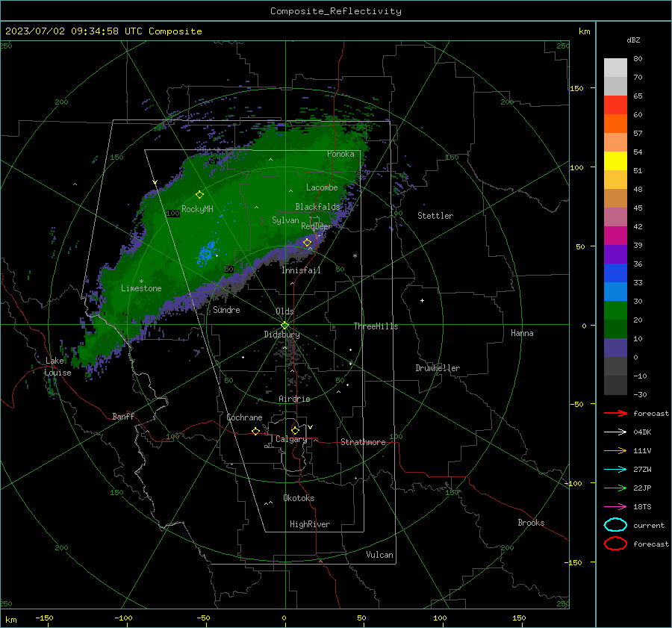This screenshot has height=628, width=672.
Task: Click the Sylvan label on map
Action: (285, 220)
